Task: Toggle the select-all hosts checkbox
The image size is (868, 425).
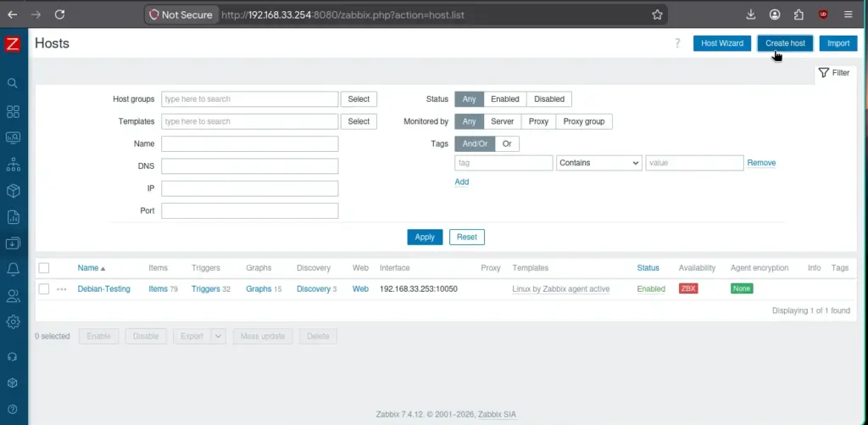Action: (44, 268)
